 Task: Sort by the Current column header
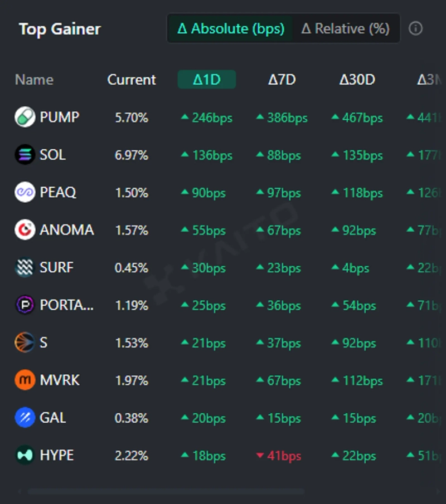132,80
